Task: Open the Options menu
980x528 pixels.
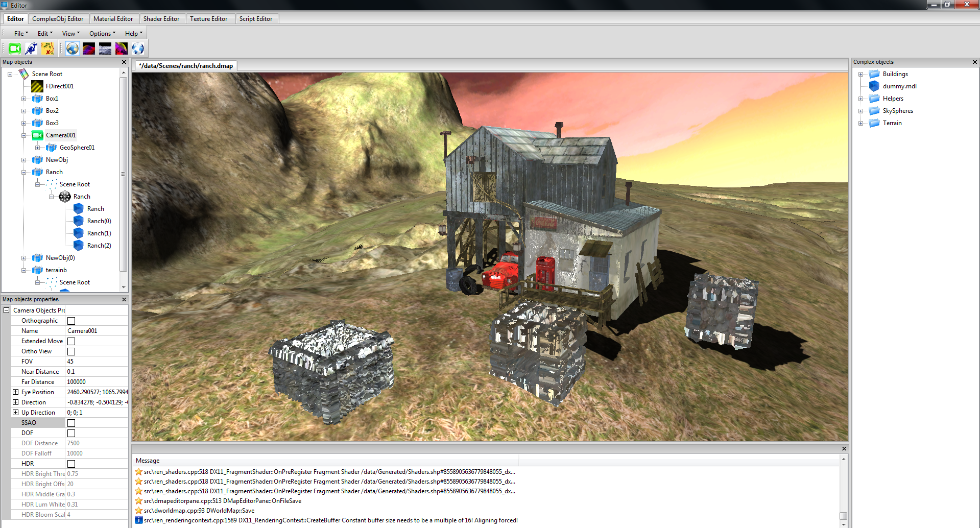Action: pyautogui.click(x=102, y=34)
